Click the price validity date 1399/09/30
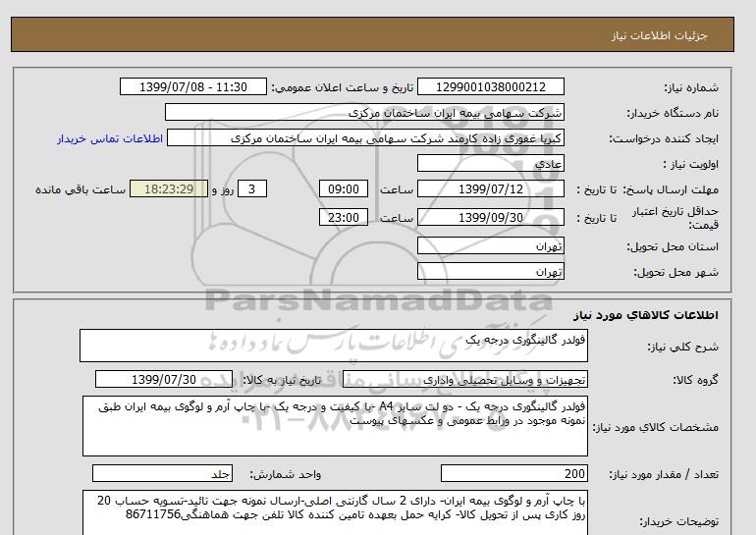 coord(490,217)
